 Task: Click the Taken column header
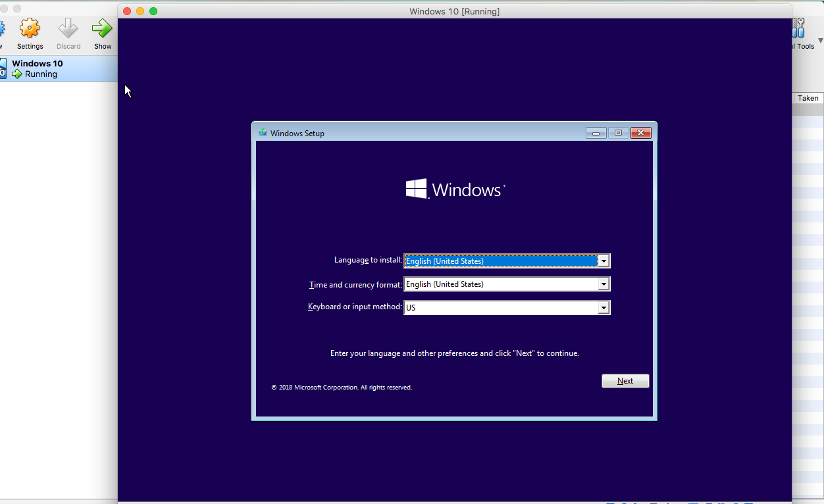[x=808, y=97]
